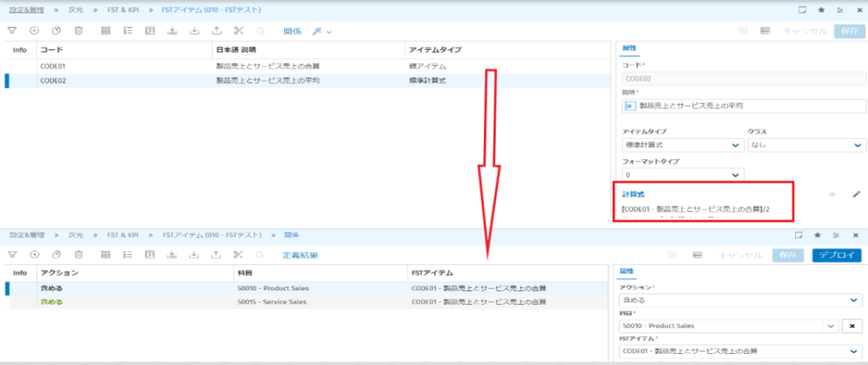This screenshot has width=868, height=365.
Task: Open the フォーマットタイプ dropdown
Action: coord(682,174)
